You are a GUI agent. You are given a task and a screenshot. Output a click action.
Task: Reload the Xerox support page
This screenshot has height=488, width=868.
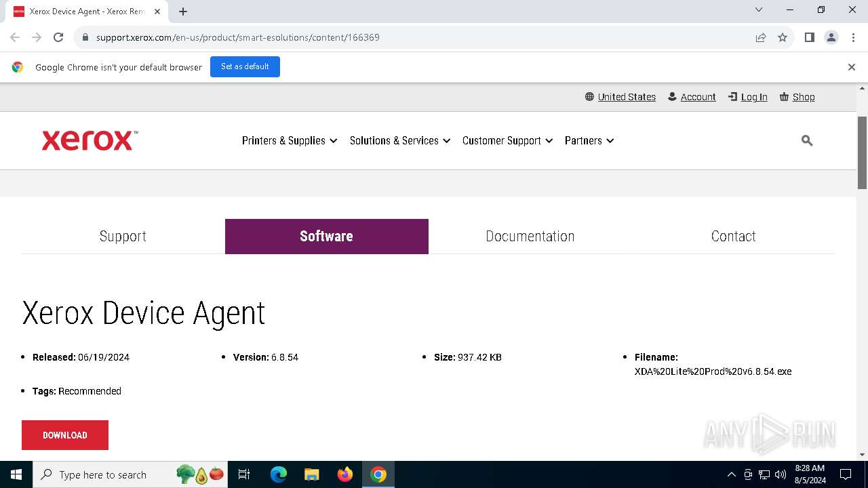(58, 37)
